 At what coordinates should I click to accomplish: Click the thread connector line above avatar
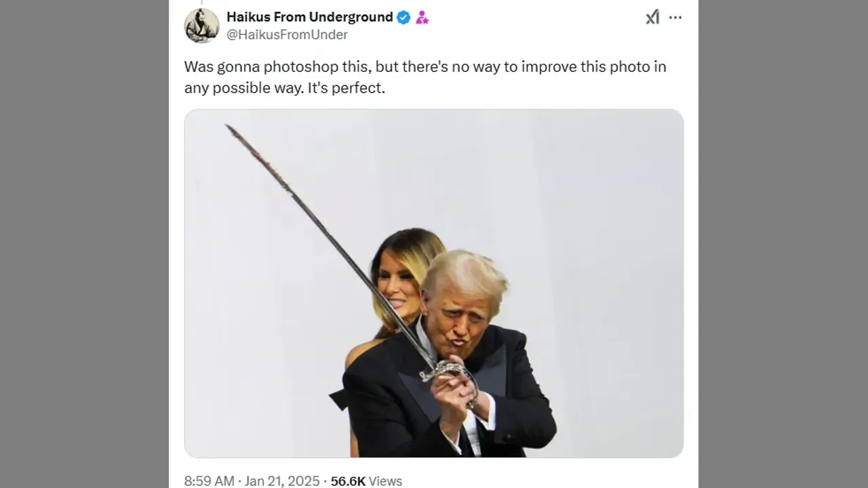[x=201, y=3]
